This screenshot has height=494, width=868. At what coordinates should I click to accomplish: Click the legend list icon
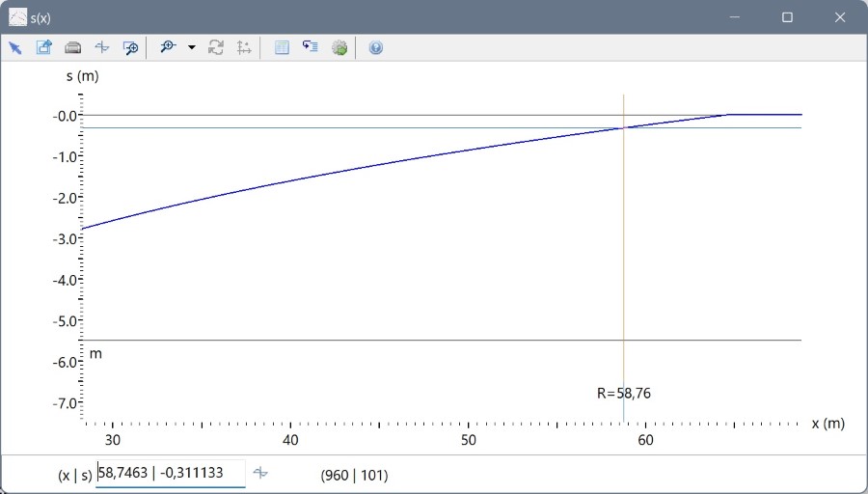pyautogui.click(x=310, y=47)
